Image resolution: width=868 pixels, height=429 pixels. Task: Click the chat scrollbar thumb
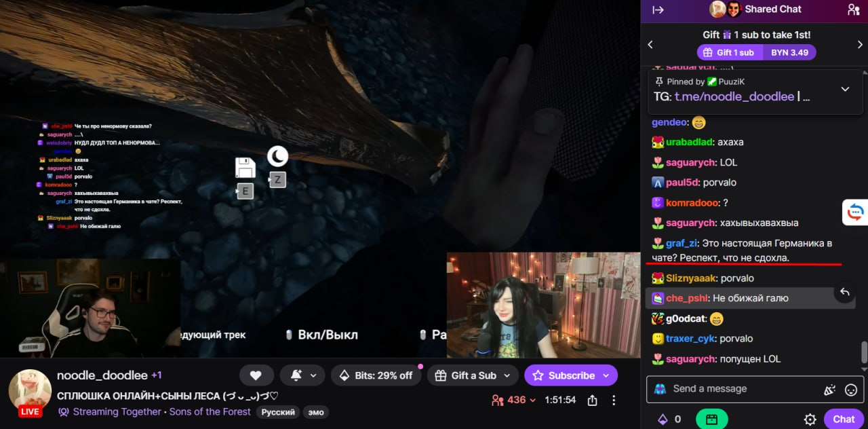click(x=864, y=352)
